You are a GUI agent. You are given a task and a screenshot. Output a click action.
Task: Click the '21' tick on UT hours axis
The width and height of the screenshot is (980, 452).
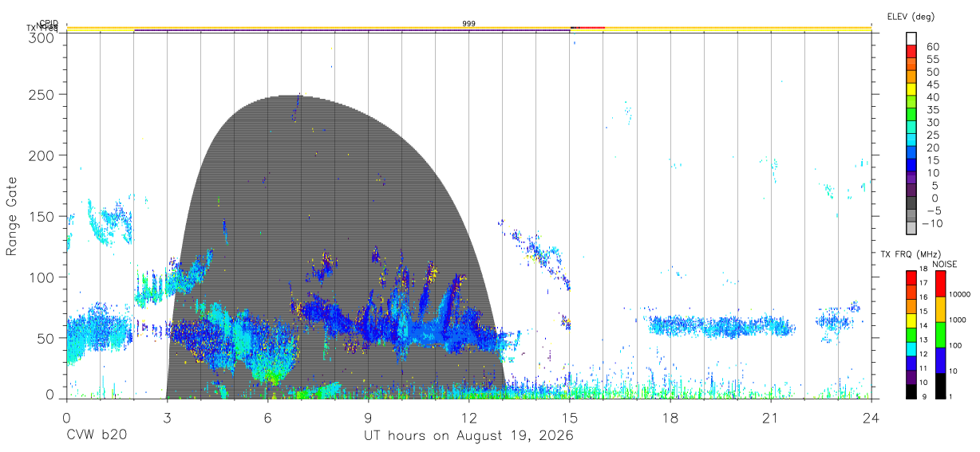click(x=770, y=418)
